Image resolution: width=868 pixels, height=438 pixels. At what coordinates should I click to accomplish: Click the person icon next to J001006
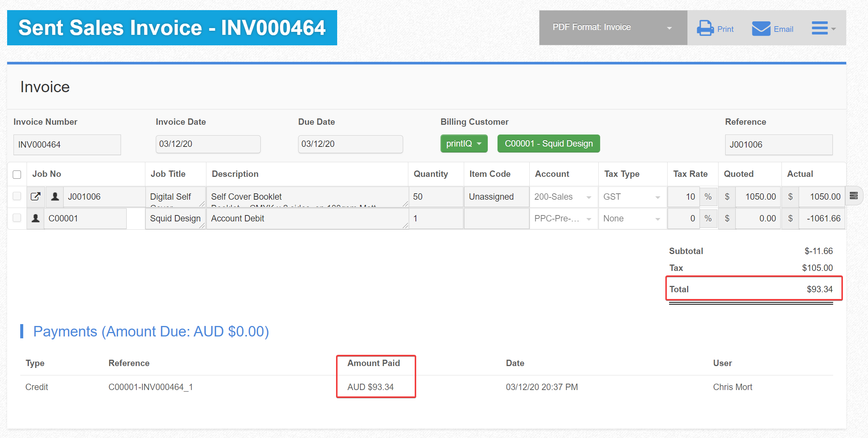(x=55, y=196)
